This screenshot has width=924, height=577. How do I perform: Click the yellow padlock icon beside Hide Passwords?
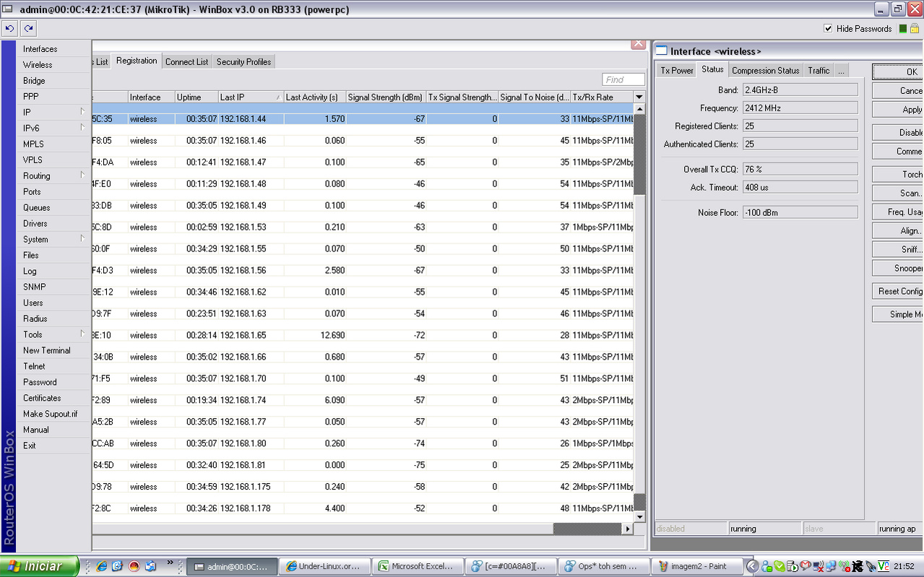(x=915, y=29)
